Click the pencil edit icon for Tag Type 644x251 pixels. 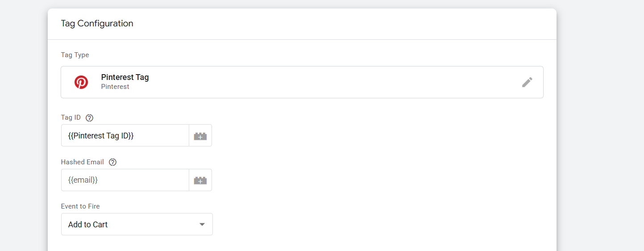pyautogui.click(x=527, y=82)
